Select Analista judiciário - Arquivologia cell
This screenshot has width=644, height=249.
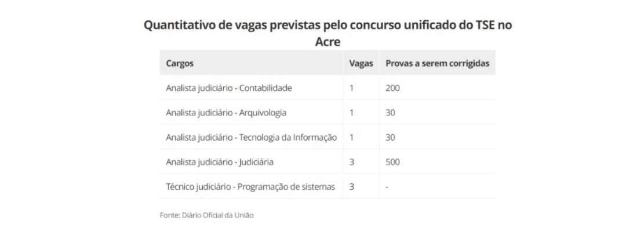click(x=226, y=113)
